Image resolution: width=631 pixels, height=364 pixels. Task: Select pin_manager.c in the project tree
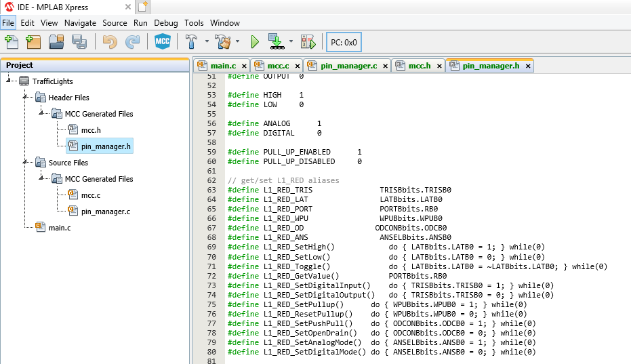click(x=105, y=211)
